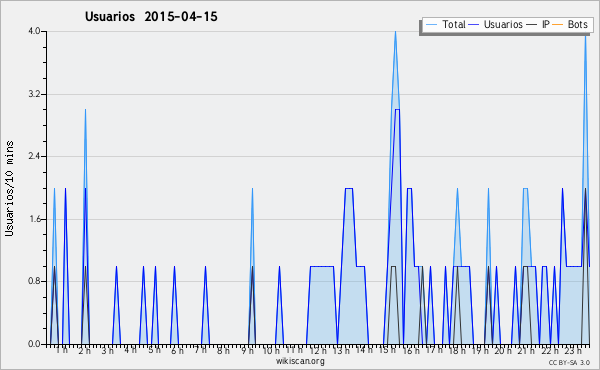Click the '18 h' x-axis label

click(x=457, y=350)
